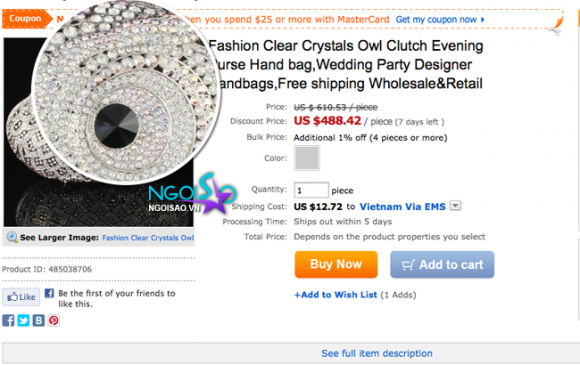Pin the product on Pinterest

pos(54,320)
